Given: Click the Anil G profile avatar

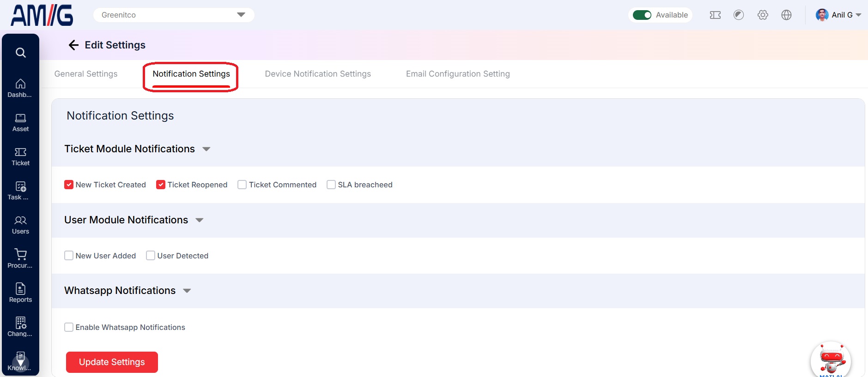Looking at the screenshot, I should (x=822, y=15).
